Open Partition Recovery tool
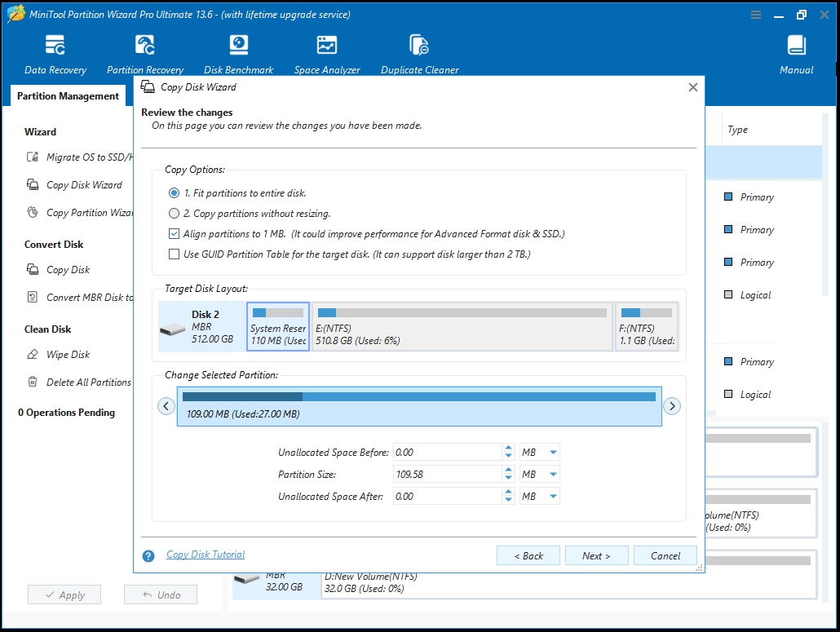The image size is (840, 632). coord(144,55)
